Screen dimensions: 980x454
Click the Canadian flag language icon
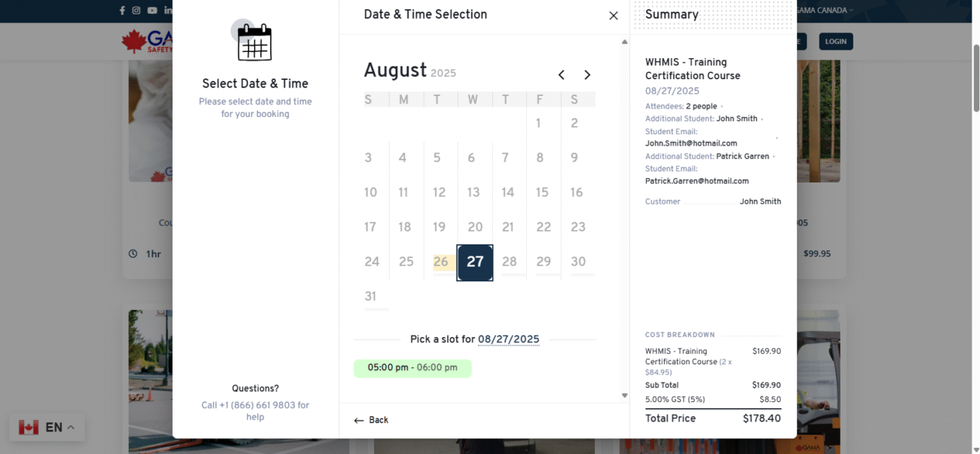click(x=29, y=428)
